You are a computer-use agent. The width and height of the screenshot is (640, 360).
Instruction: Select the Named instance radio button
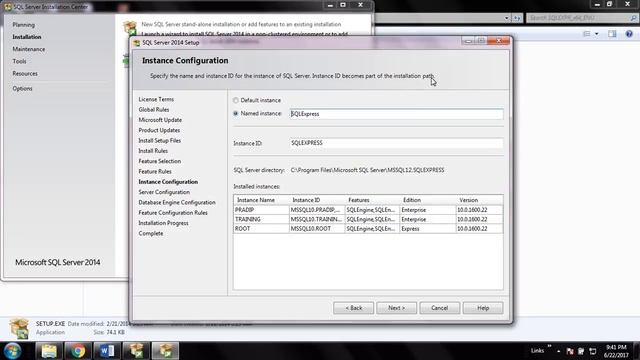[x=236, y=113]
